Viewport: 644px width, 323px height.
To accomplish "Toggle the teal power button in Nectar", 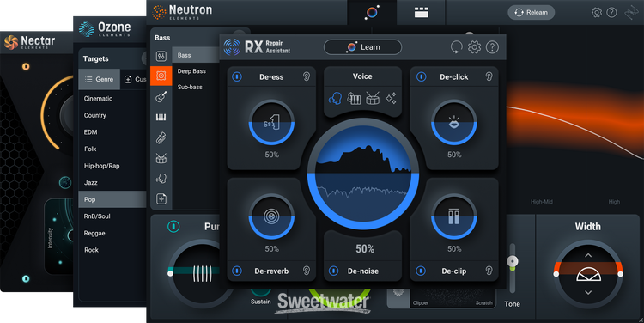I will click(26, 278).
